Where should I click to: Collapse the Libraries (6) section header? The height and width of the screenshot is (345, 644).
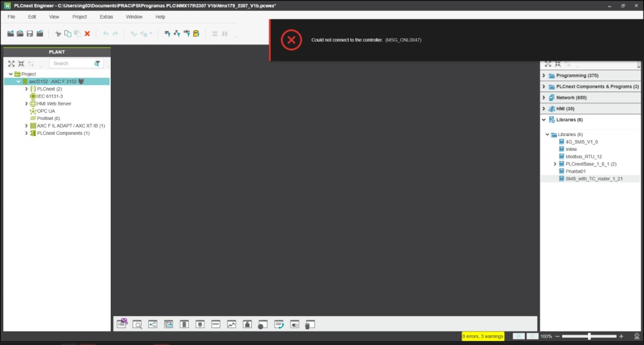coord(544,119)
